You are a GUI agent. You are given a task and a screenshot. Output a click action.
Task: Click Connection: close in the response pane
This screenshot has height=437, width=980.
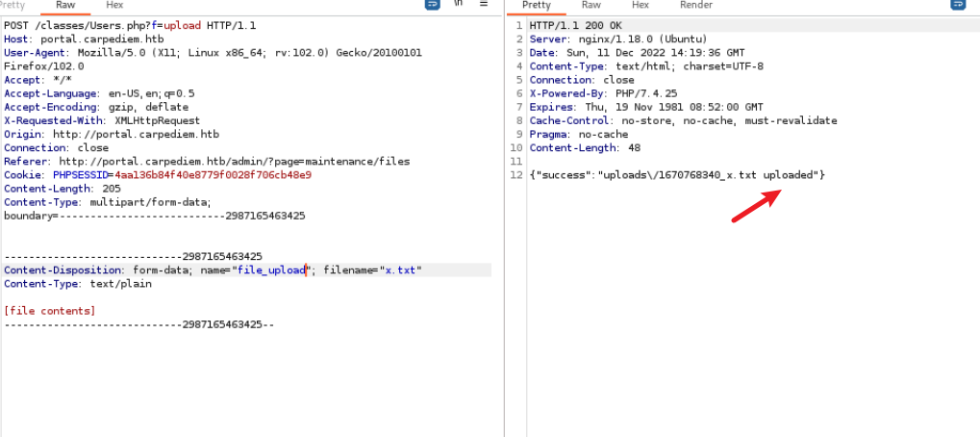[x=582, y=80]
